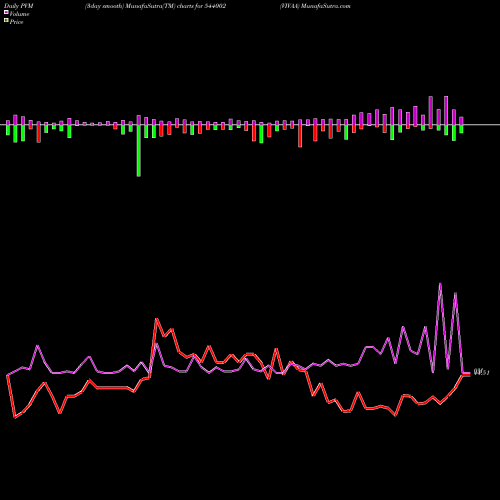Viewport: 500px width, 500px height.
Task: Click the highest magenta peak on the volume line
Action: point(440,284)
